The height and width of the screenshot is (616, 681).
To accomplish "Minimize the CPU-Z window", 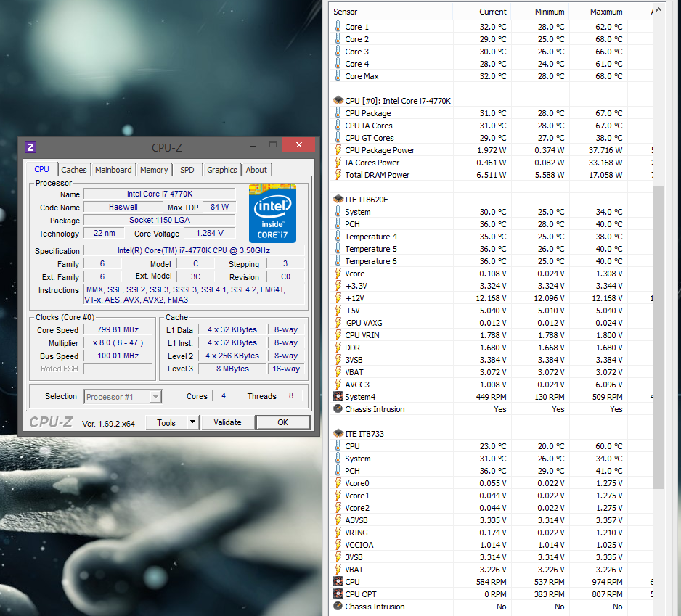I will (253, 145).
